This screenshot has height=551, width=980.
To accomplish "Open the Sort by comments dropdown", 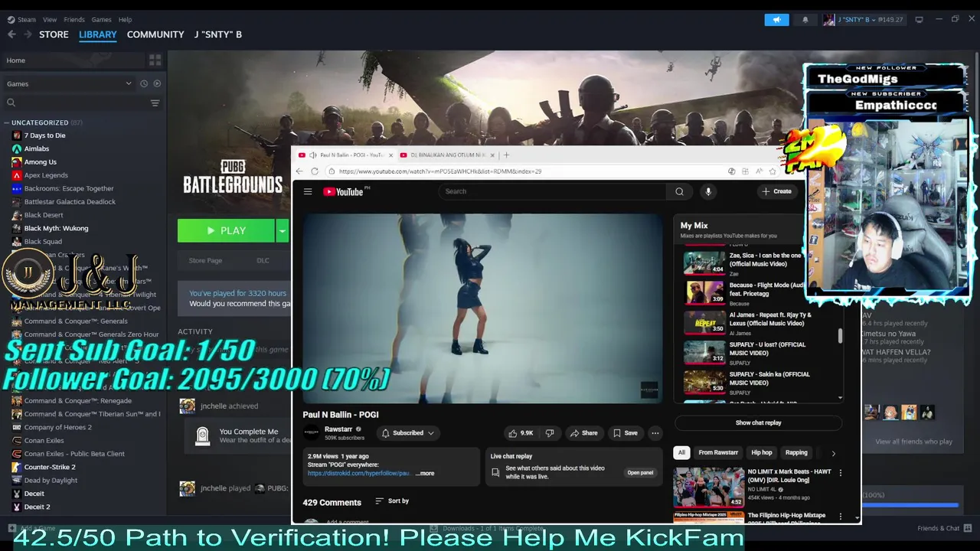I will point(392,501).
